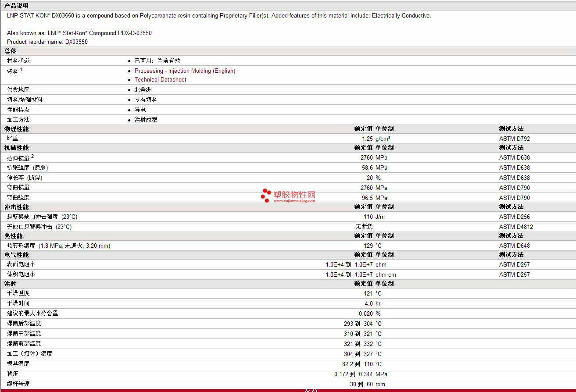Select the 无缺口悬臂梁冲击 (23°C) label
Image resolution: width=576 pixels, height=392 pixels.
pyautogui.click(x=39, y=227)
